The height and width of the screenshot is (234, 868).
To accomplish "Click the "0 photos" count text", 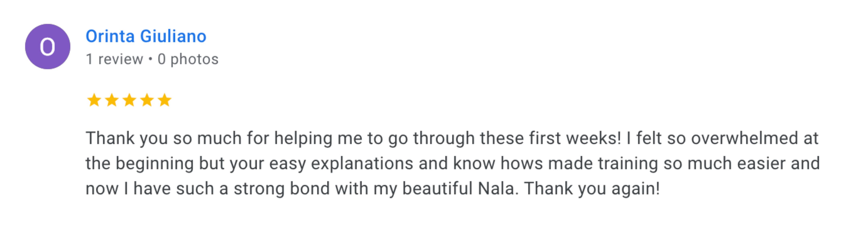I will (188, 59).
